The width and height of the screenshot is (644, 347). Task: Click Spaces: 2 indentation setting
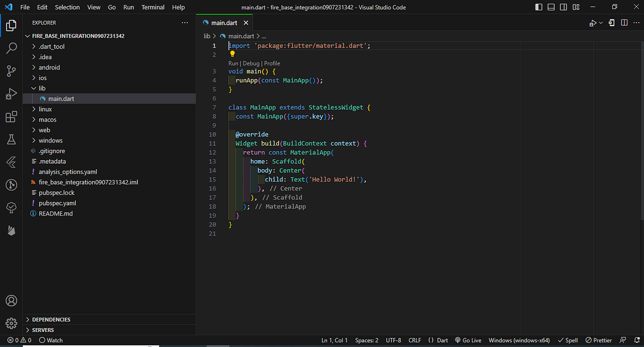point(367,340)
